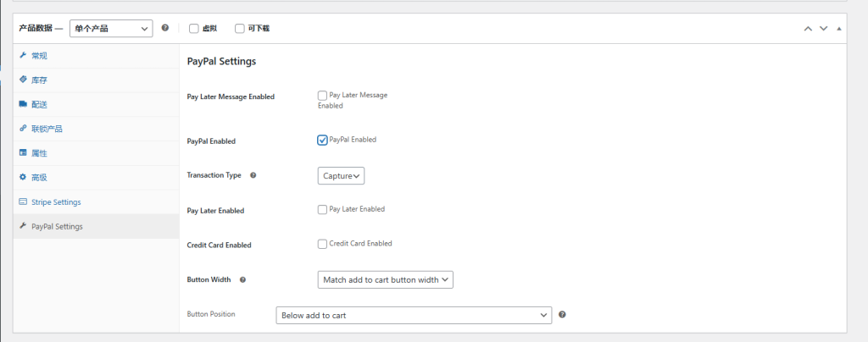Switch to the Stripe Settings tab
The width and height of the screenshot is (868, 342).
(x=56, y=202)
